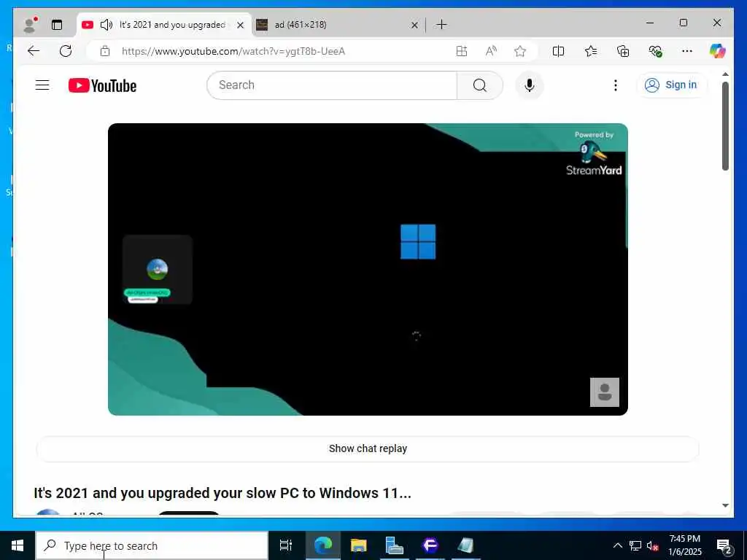Open the notification center
The image size is (747, 560).
click(x=724, y=545)
